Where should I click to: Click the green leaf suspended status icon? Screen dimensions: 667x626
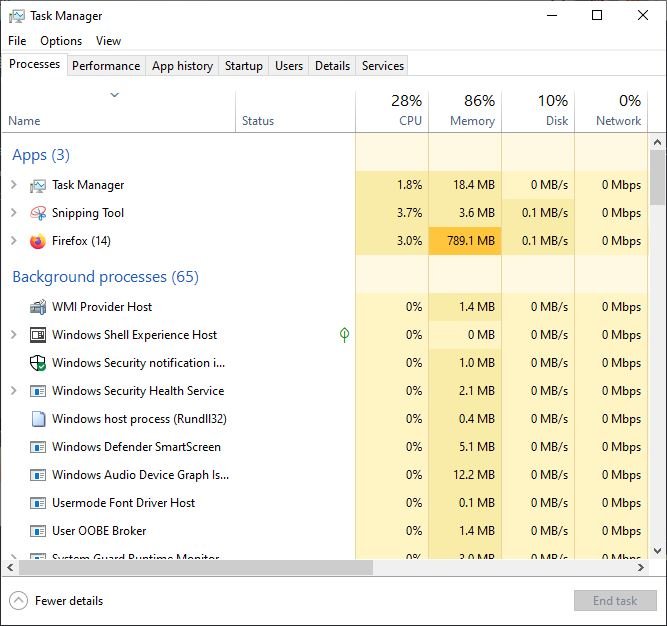(x=344, y=335)
